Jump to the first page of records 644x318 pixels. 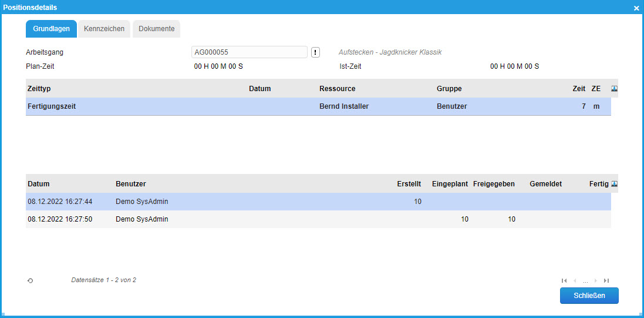(x=564, y=281)
